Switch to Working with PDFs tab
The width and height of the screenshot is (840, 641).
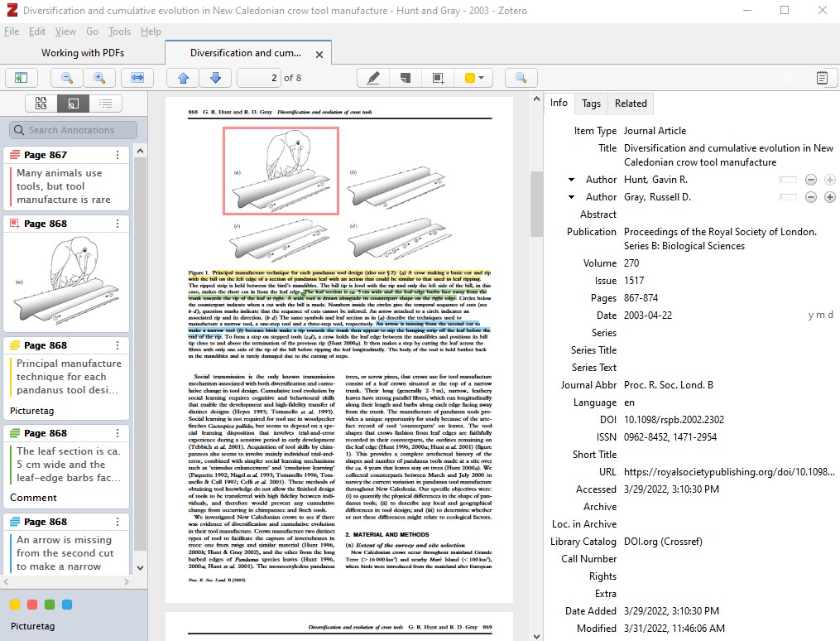click(x=83, y=52)
